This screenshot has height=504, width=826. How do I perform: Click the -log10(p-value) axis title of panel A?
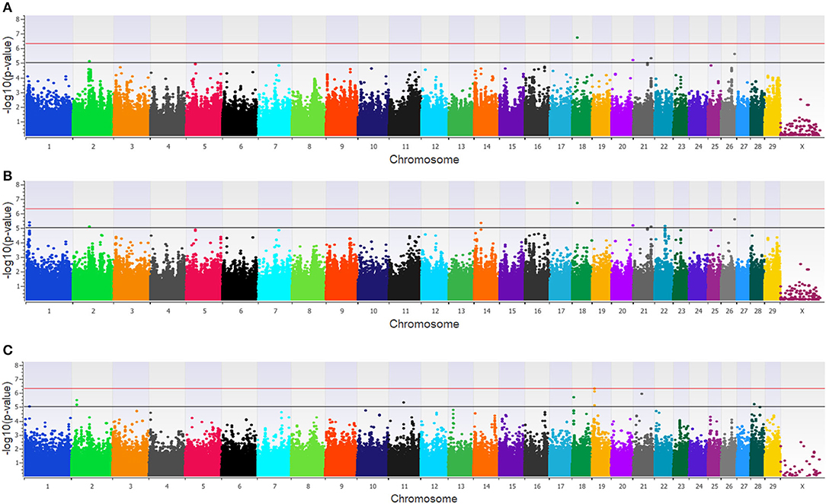click(8, 78)
